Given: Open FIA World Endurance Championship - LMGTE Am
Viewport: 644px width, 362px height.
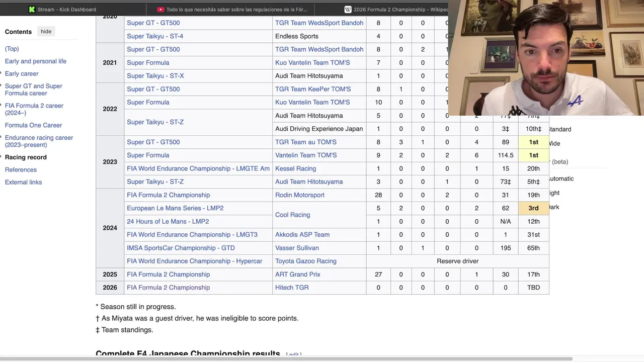Looking at the screenshot, I should [198, 168].
